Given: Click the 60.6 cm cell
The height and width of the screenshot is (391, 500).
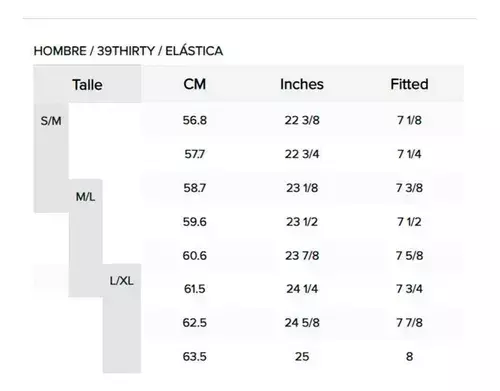Looking at the screenshot, I should click(195, 256).
